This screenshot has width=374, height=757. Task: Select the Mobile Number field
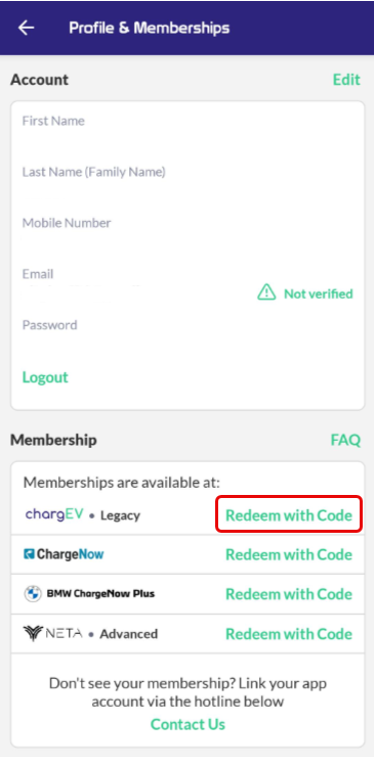pyautogui.click(x=188, y=230)
